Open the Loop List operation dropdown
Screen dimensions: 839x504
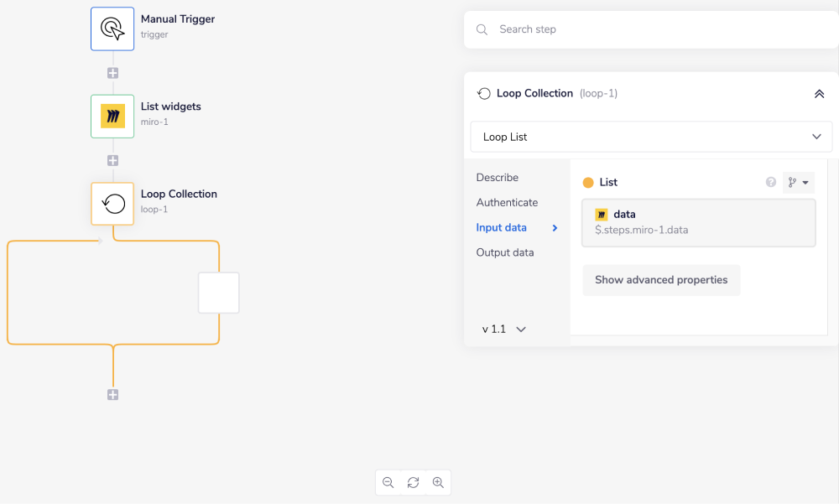(651, 137)
